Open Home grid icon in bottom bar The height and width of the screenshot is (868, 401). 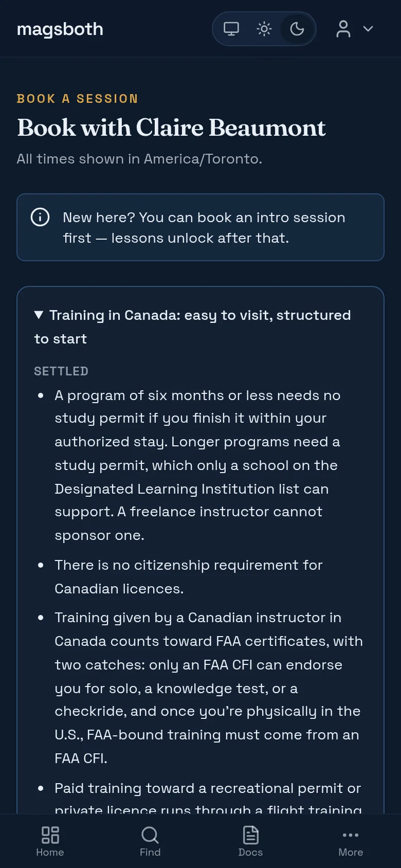(50, 835)
